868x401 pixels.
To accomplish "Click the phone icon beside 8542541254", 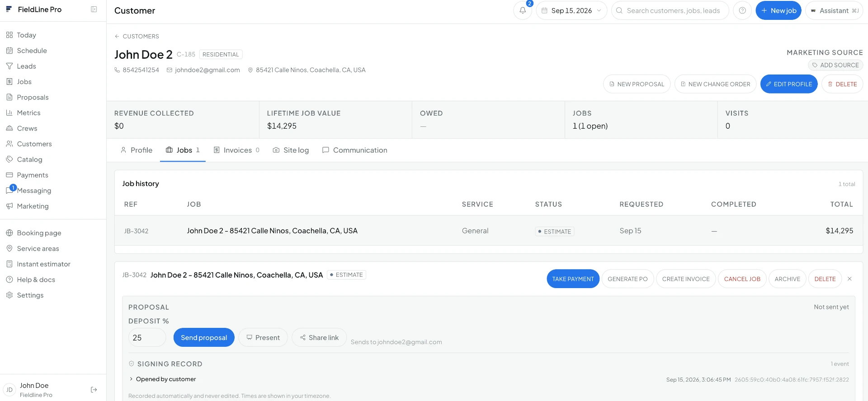I will pyautogui.click(x=117, y=70).
